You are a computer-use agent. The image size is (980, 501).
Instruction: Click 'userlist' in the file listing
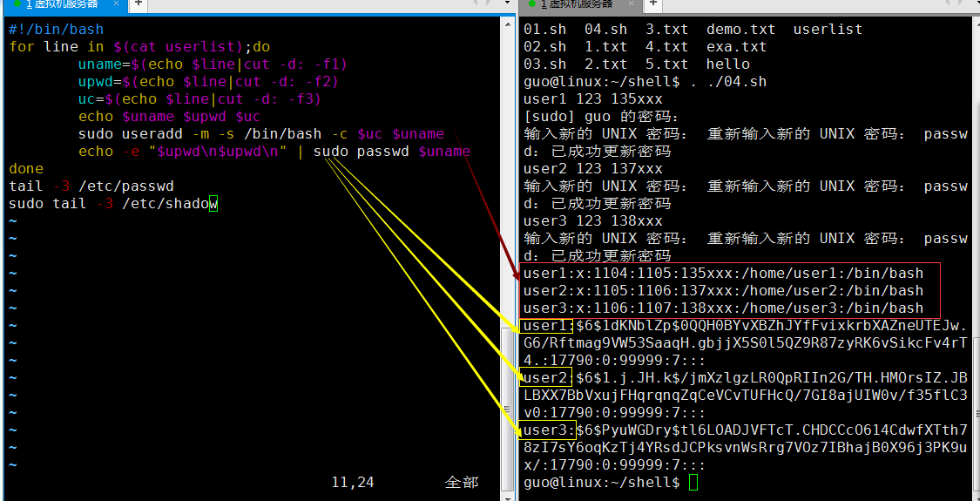(828, 30)
